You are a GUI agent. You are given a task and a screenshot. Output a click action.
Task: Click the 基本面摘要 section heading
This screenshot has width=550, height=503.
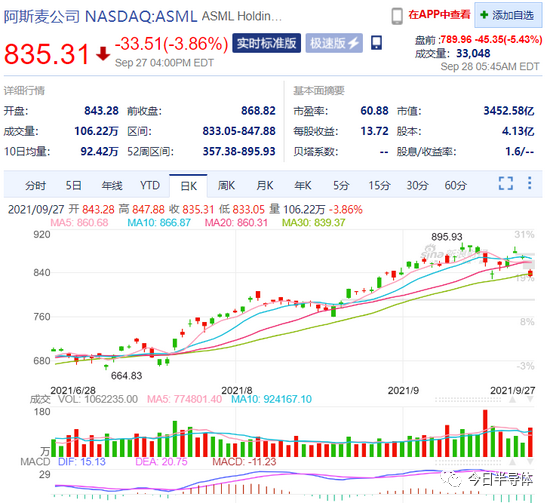pyautogui.click(x=319, y=91)
